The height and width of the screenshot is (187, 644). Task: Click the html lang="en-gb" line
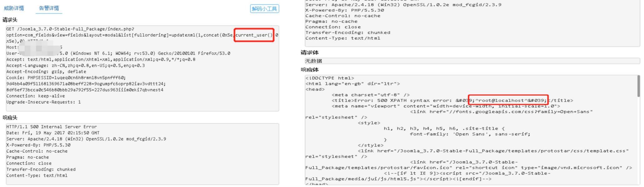click(x=352, y=84)
